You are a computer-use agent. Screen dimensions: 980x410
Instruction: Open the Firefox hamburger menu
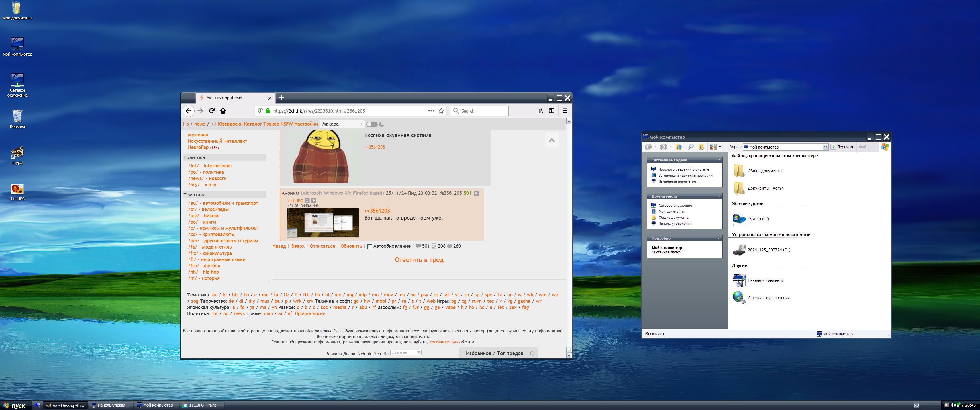pyautogui.click(x=565, y=111)
